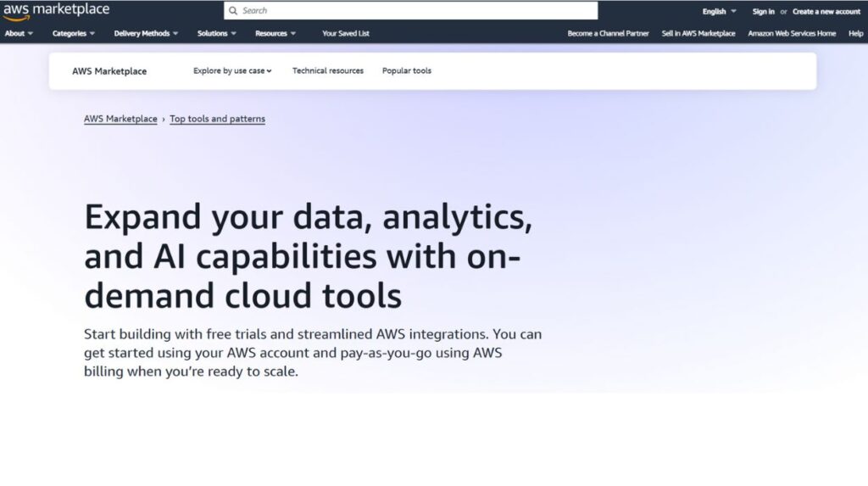868x486 pixels.
Task: Open Sell in AWS Marketplace link
Action: pyautogui.click(x=698, y=33)
